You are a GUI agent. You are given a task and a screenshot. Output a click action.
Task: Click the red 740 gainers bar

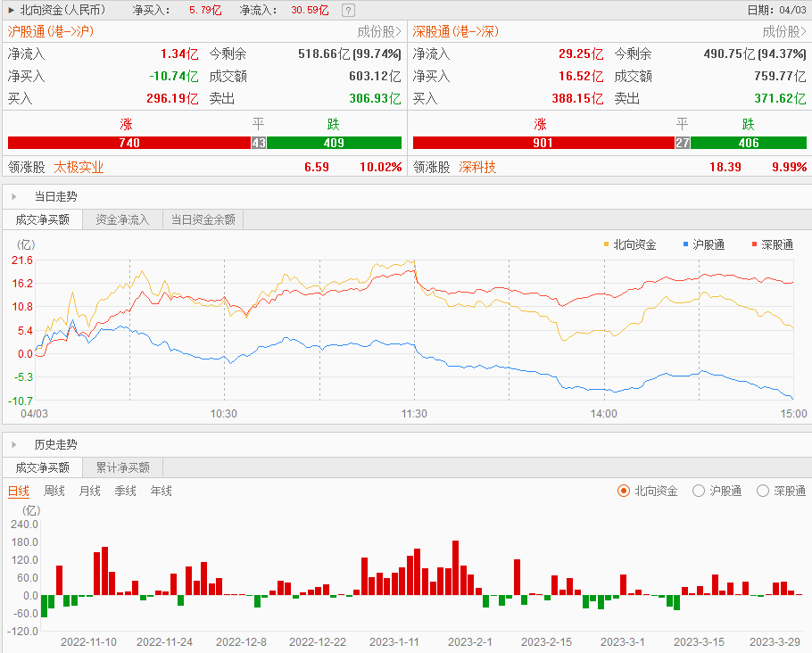pos(128,143)
